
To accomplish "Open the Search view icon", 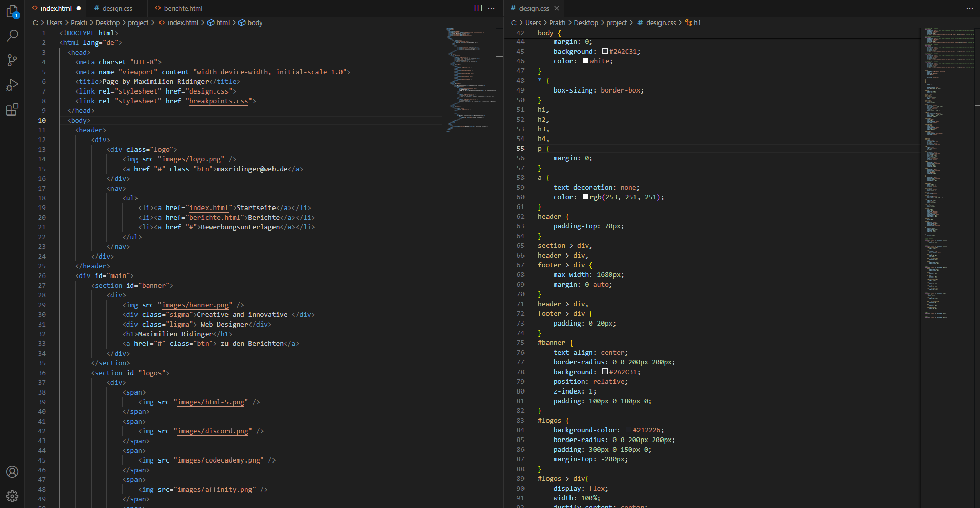I will tap(12, 36).
